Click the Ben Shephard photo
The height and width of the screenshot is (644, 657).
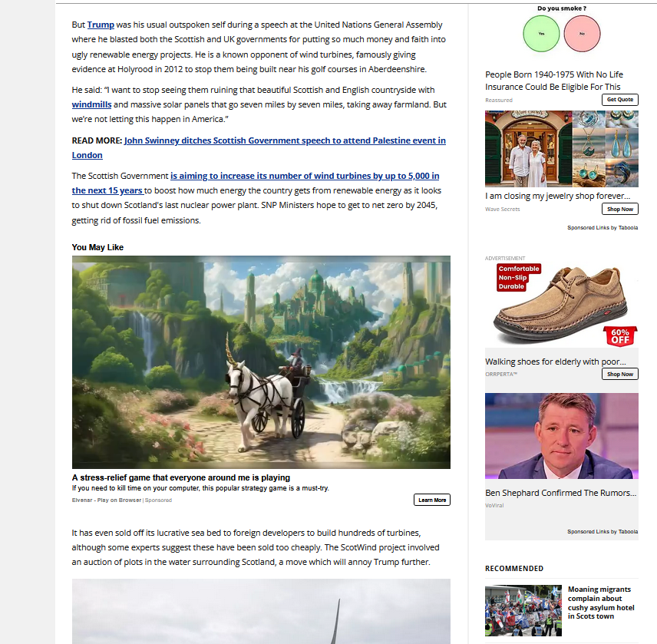pos(561,436)
